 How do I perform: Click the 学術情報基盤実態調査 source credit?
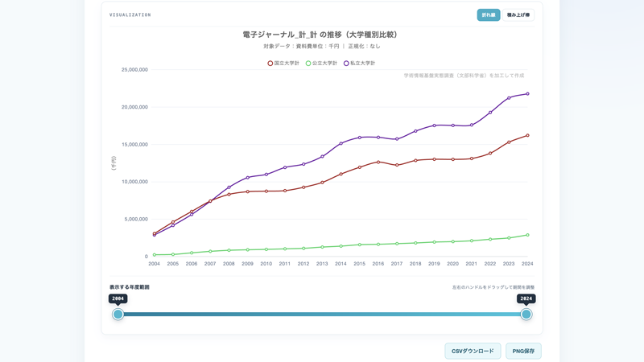[x=464, y=76]
